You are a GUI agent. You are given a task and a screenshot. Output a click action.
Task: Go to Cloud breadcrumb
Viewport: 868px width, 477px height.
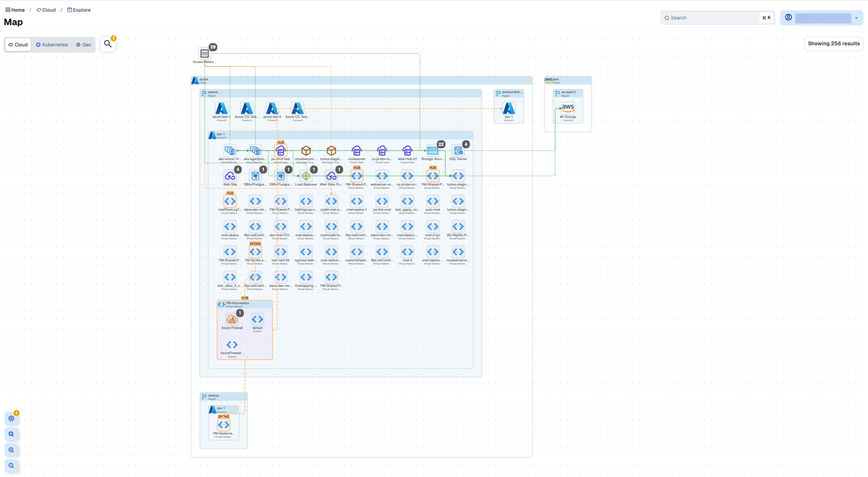pyautogui.click(x=46, y=10)
